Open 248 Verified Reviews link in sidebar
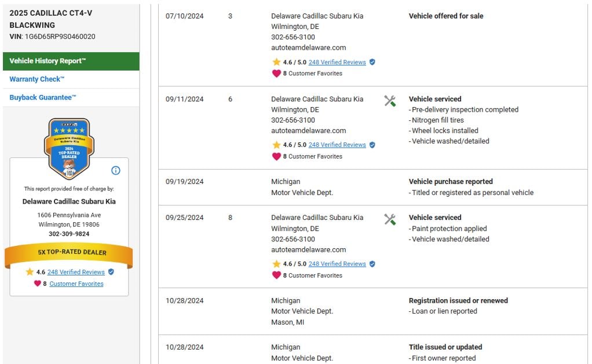This screenshot has width=592, height=364. [x=76, y=272]
